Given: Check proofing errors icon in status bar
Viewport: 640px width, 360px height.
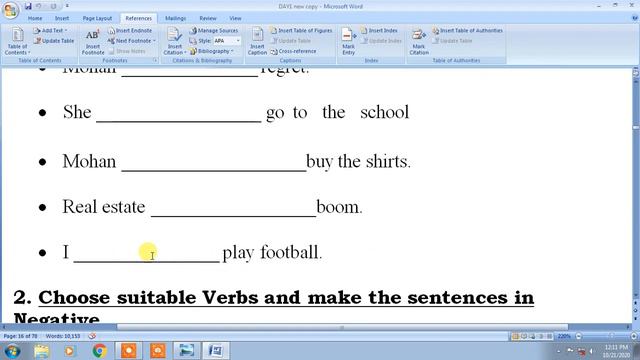Looking at the screenshot, I should (92, 336).
